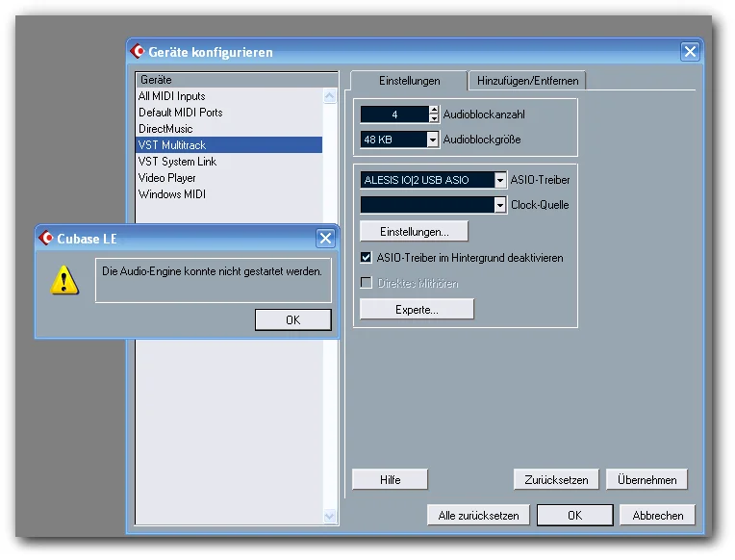
Task: Click the Übernehmen button
Action: pyautogui.click(x=646, y=480)
